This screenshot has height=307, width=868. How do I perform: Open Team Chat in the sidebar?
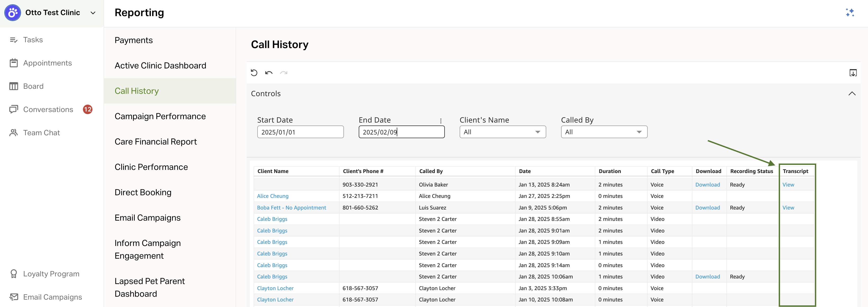click(41, 133)
